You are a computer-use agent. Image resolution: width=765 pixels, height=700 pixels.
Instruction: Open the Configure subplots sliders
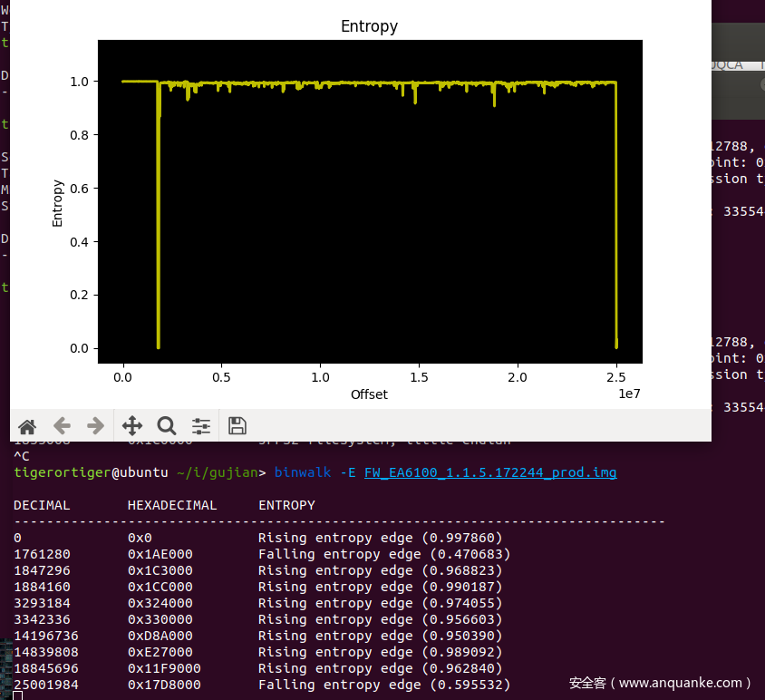[x=201, y=426]
